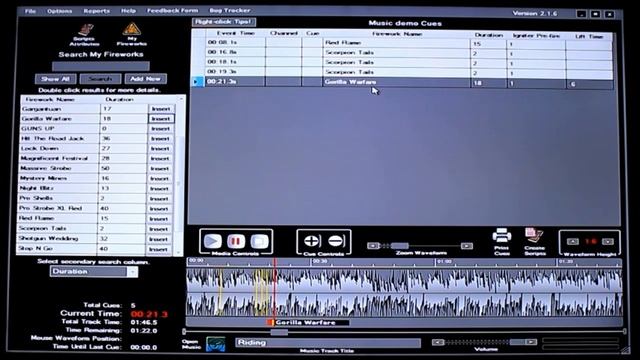Insert the Mystery Mines firework
This screenshot has width=640, height=360.
[160, 178]
